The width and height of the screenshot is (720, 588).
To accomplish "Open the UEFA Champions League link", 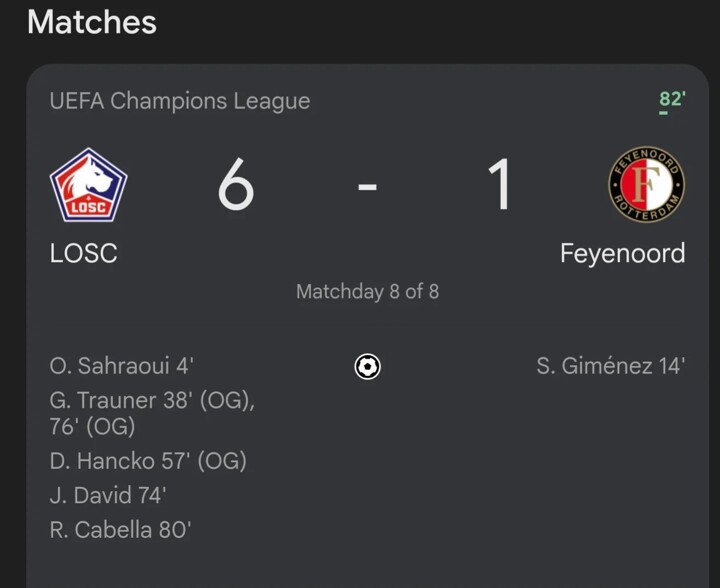I will (x=180, y=101).
